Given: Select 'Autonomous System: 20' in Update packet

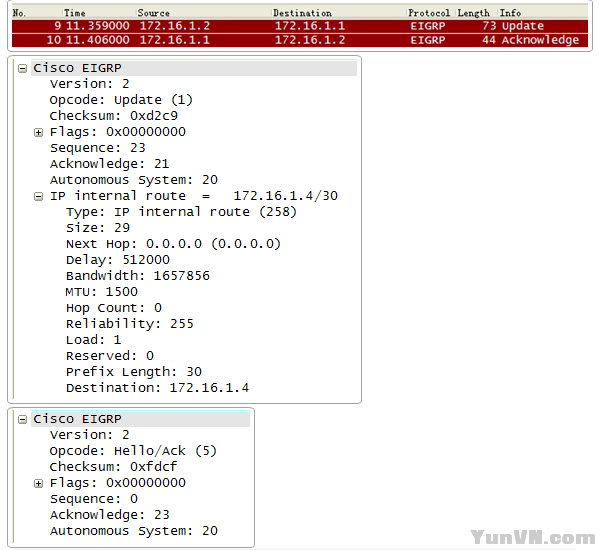Looking at the screenshot, I should pos(134,180).
